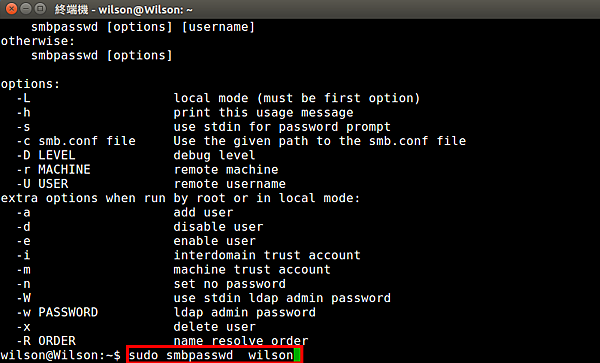The width and height of the screenshot is (600, 363).
Task: Click the -x delete user option
Action: click(136, 327)
